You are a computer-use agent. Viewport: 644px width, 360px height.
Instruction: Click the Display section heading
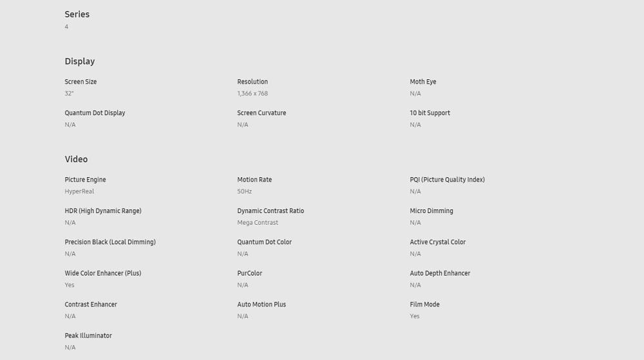point(80,62)
